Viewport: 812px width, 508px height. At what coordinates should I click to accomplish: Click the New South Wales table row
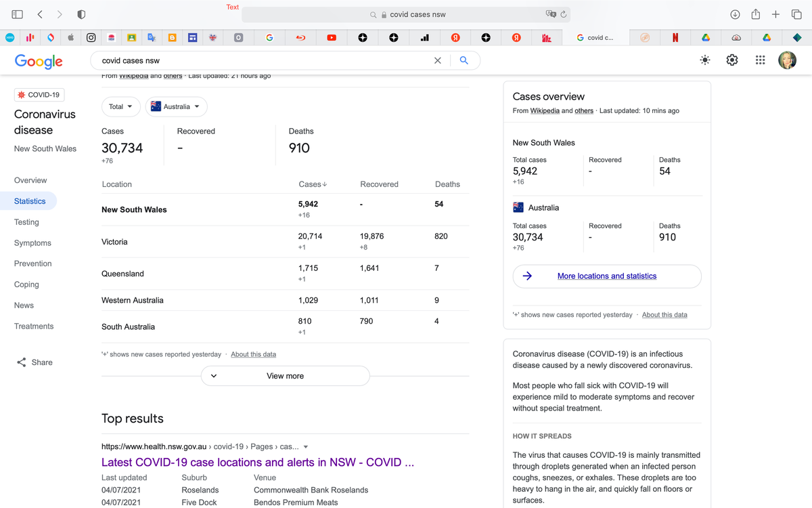point(285,209)
